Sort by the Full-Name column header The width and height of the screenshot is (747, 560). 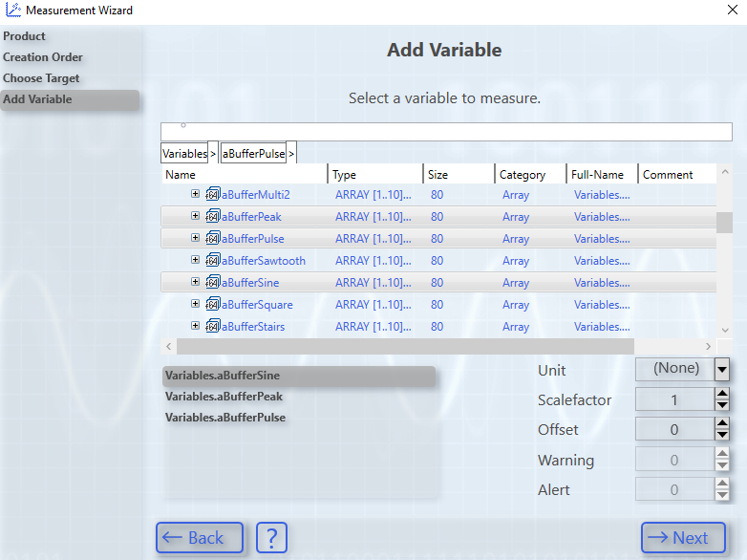[x=602, y=175]
